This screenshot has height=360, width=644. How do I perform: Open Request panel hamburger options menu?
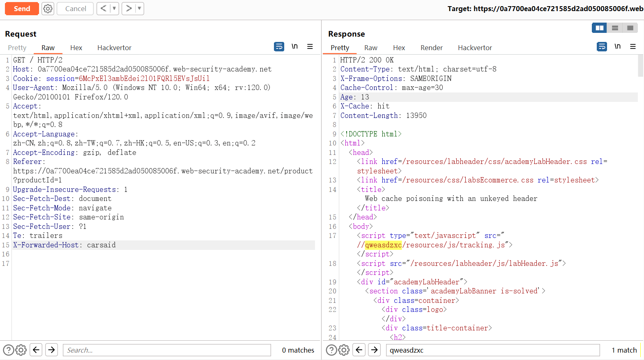(x=310, y=47)
